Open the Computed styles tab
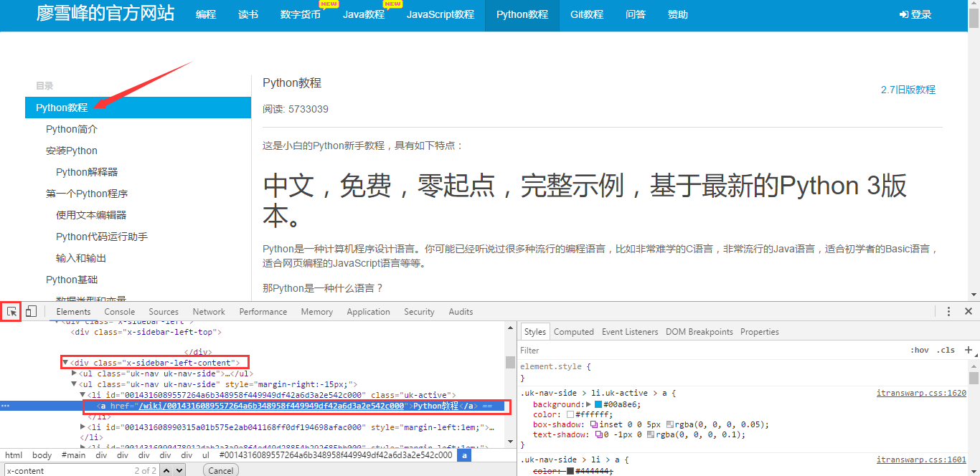 tap(573, 332)
